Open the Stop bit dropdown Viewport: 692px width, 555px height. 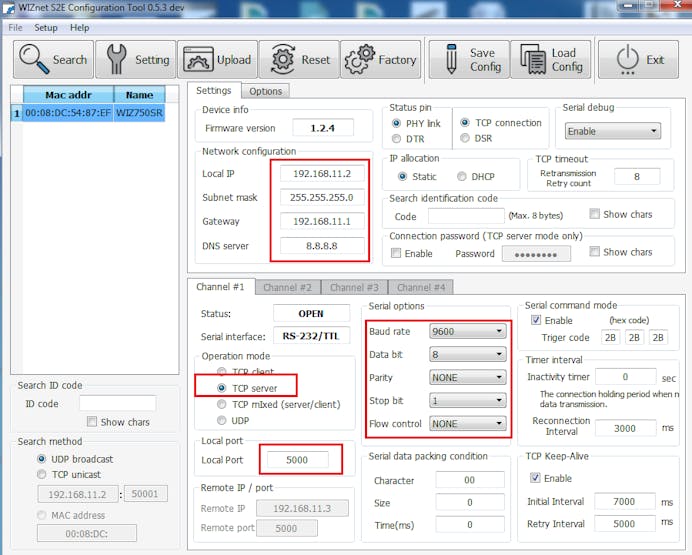pyautogui.click(x=467, y=401)
